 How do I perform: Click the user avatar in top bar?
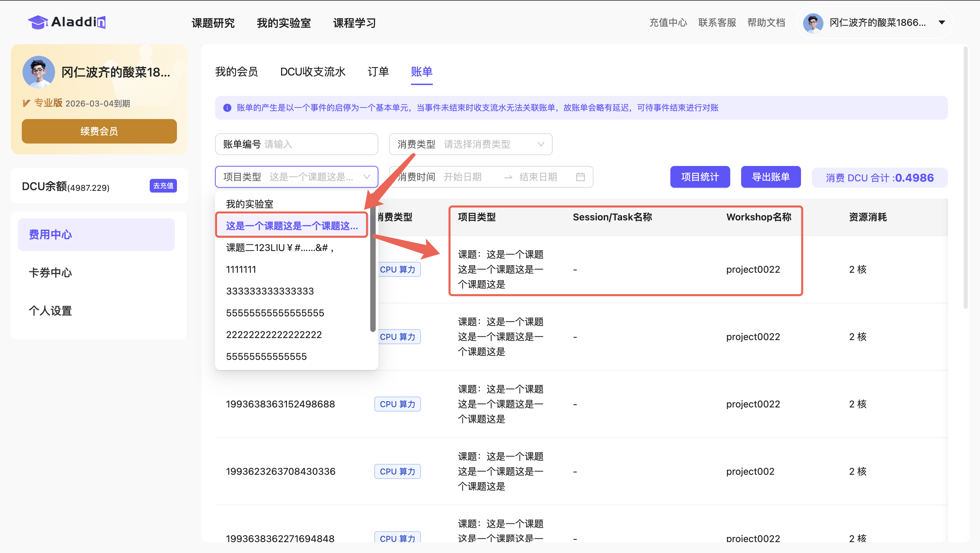coord(813,23)
